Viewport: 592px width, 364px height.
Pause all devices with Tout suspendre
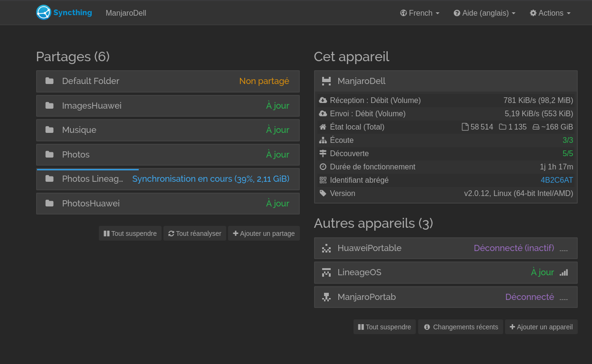point(384,327)
